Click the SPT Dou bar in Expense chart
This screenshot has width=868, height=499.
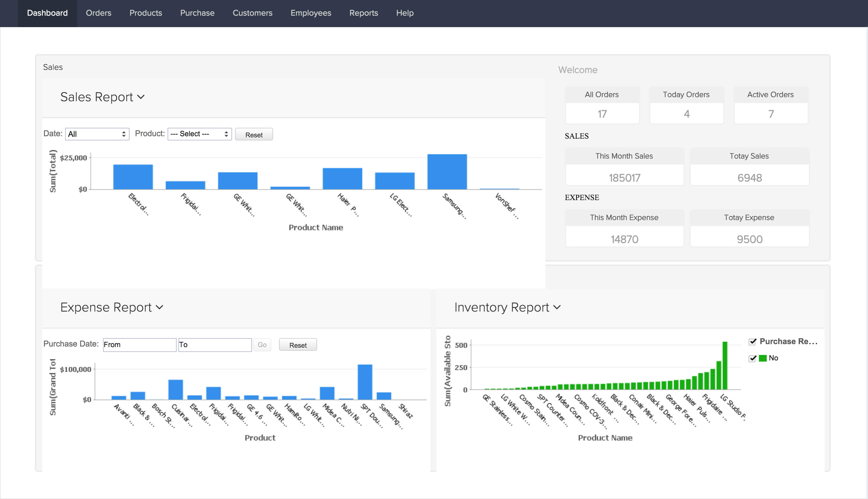coord(365,382)
